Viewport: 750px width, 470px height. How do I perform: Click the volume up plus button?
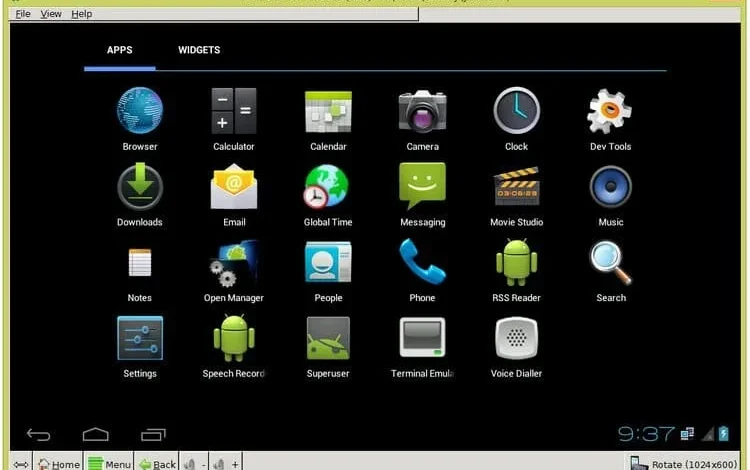(x=226, y=464)
